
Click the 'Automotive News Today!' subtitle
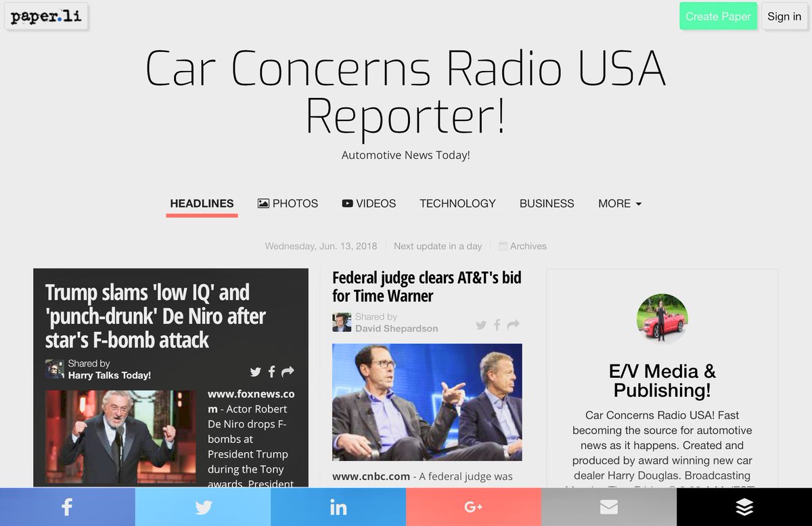[406, 155]
